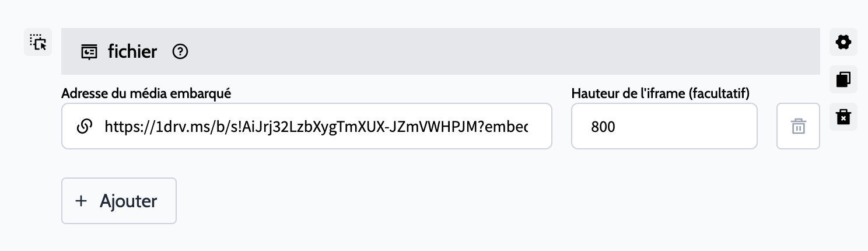Focus the embedded media address field

tap(315, 126)
